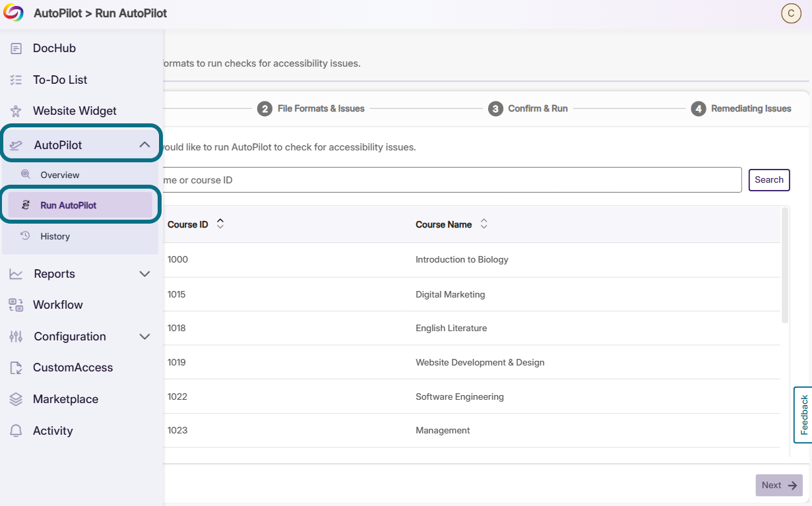Image resolution: width=812 pixels, height=506 pixels.
Task: Click the To-Do List checklist icon
Action: [16, 80]
